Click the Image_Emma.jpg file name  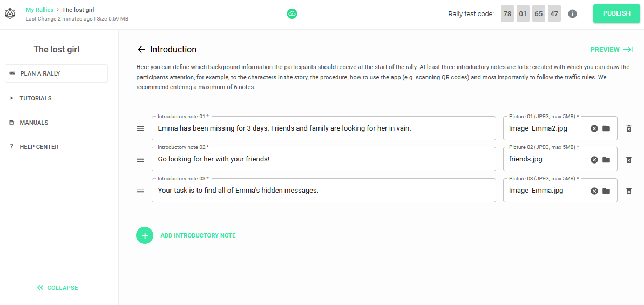coord(536,191)
